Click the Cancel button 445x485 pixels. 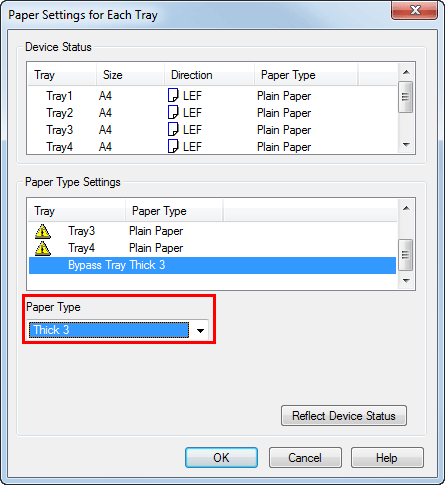(305, 457)
